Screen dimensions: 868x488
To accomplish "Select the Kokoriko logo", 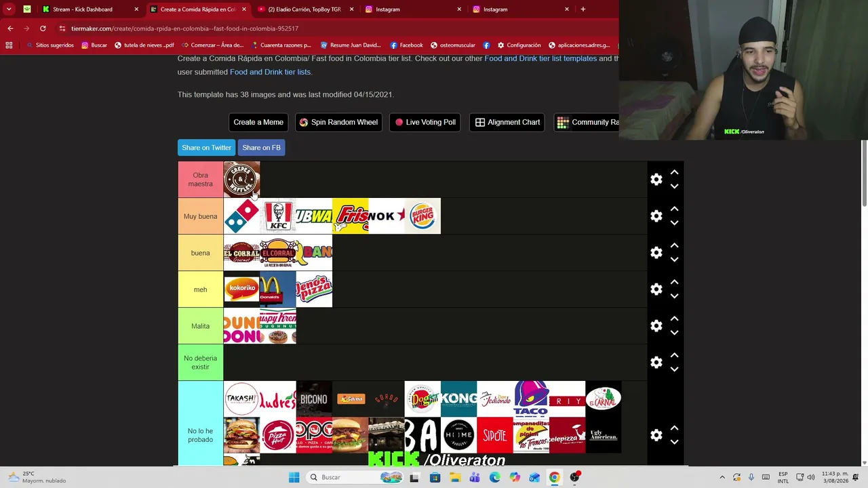I will click(241, 289).
